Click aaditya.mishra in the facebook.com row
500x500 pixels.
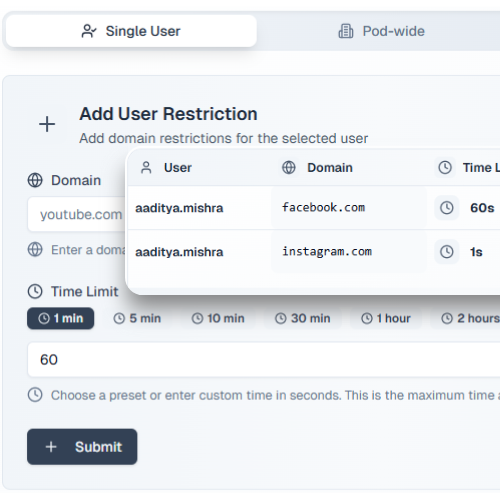179,208
